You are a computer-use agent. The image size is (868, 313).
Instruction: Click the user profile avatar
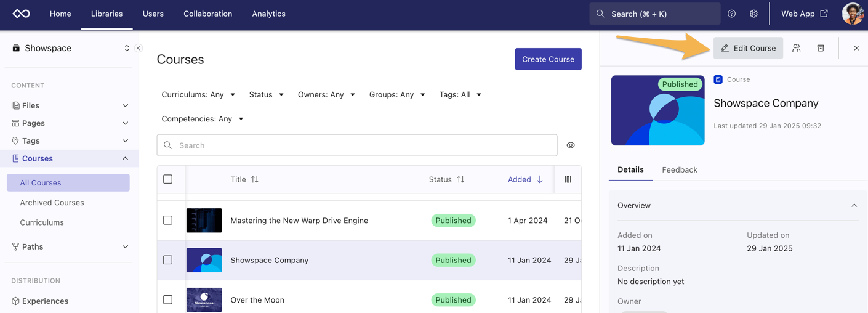coord(853,14)
